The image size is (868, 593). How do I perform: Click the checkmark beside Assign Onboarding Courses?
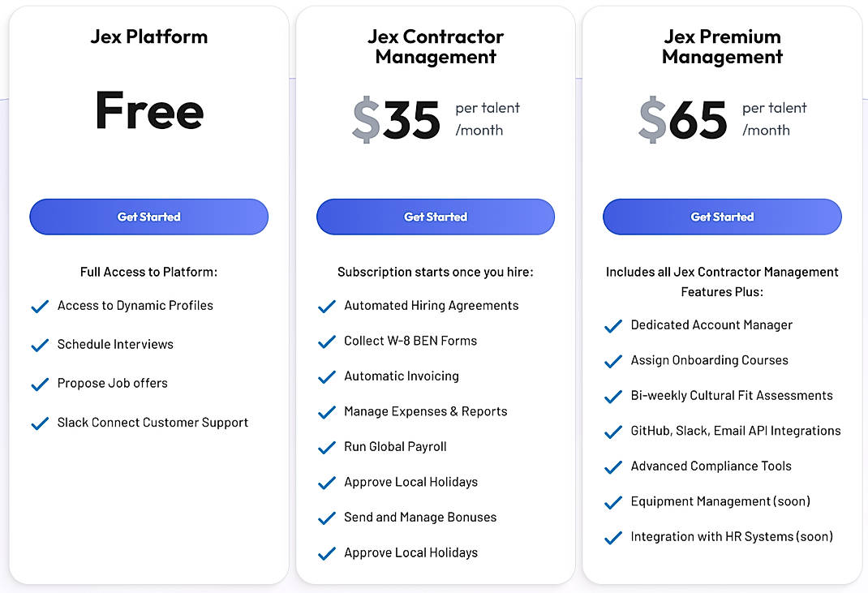(613, 361)
